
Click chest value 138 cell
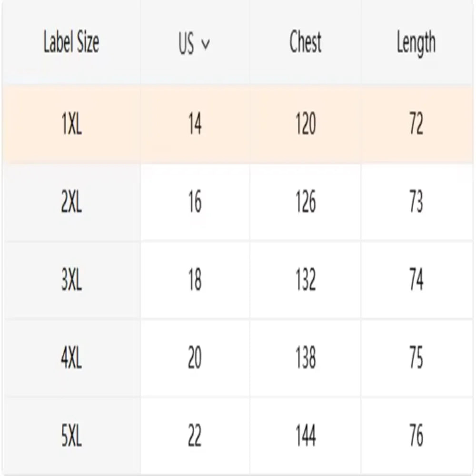[305, 358]
